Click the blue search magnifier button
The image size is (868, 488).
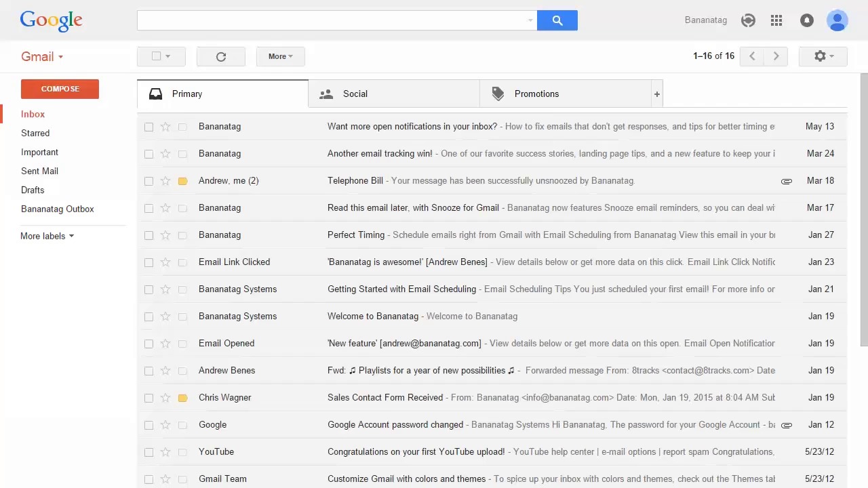tap(557, 20)
